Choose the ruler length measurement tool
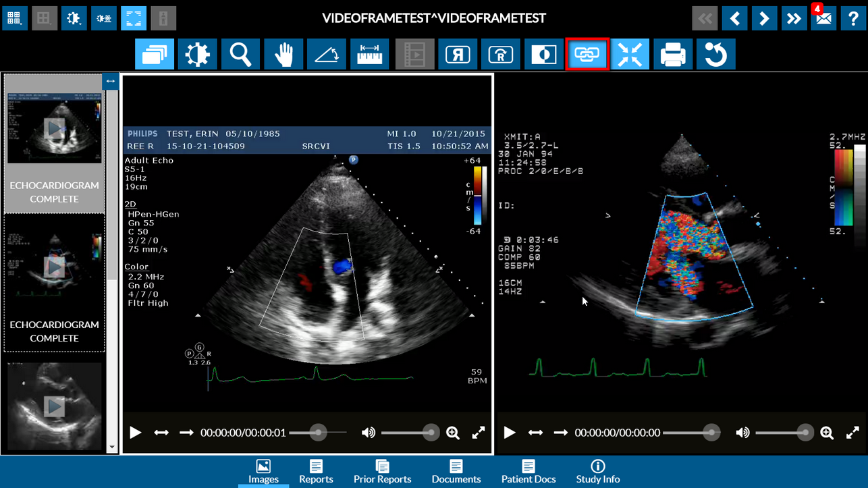This screenshot has width=868, height=488. (x=369, y=54)
